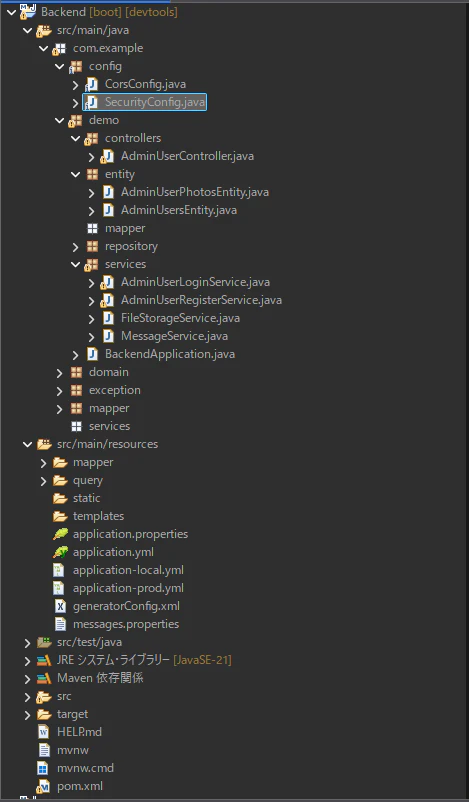The width and height of the screenshot is (469, 802).
Task: Expand the domain package node
Action: coord(59,372)
